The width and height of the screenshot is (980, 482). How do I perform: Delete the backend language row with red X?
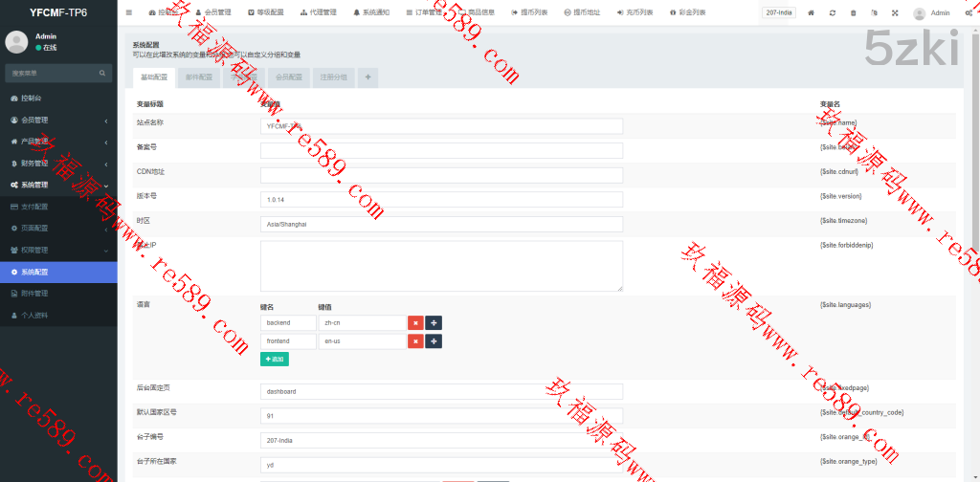coord(415,323)
